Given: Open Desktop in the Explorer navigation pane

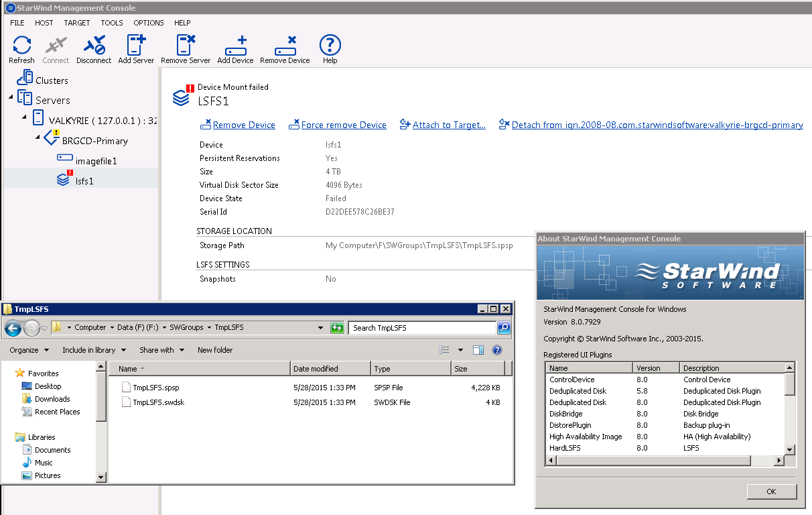Looking at the screenshot, I should (x=48, y=386).
